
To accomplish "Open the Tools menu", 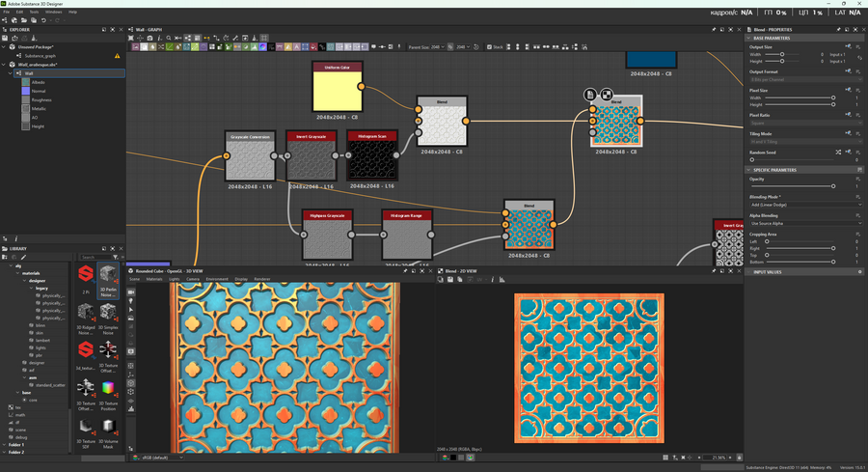I will pyautogui.click(x=34, y=12).
